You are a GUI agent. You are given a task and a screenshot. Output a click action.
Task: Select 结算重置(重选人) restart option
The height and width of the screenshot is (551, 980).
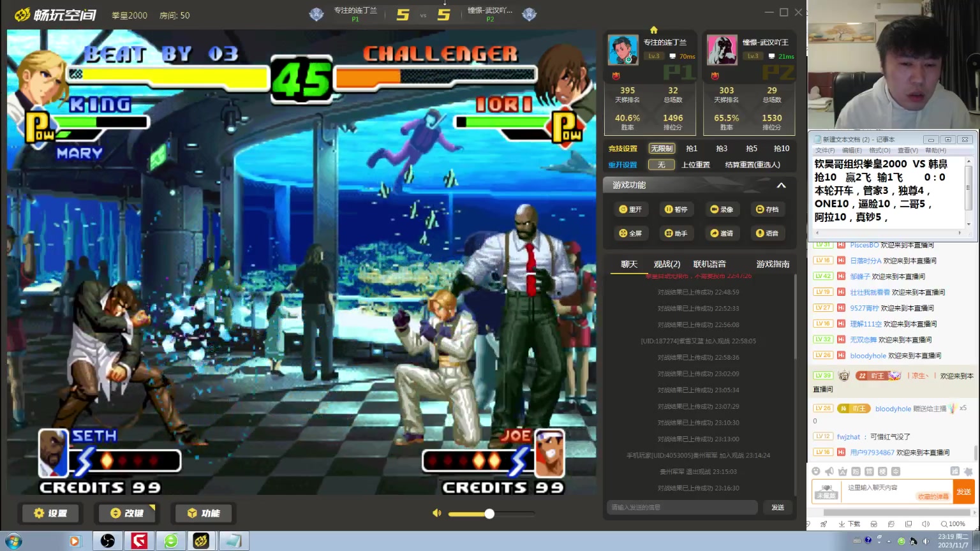coord(753,165)
